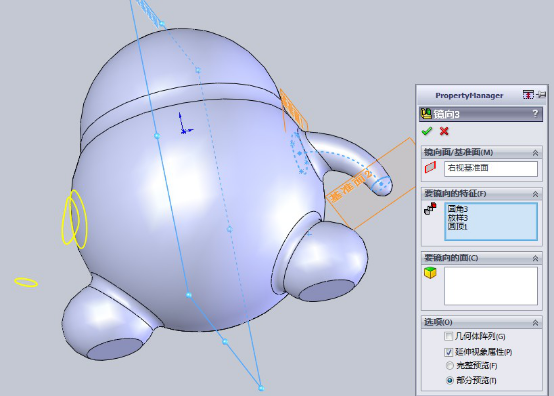
Task: Click the PropertyManager layout toggle icon
Action: [x=528, y=95]
